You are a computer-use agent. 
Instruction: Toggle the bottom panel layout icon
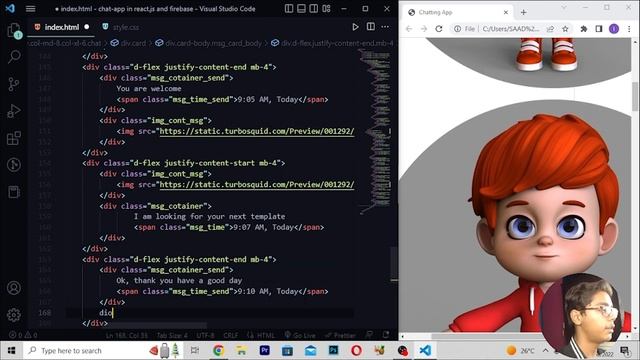(301, 9)
